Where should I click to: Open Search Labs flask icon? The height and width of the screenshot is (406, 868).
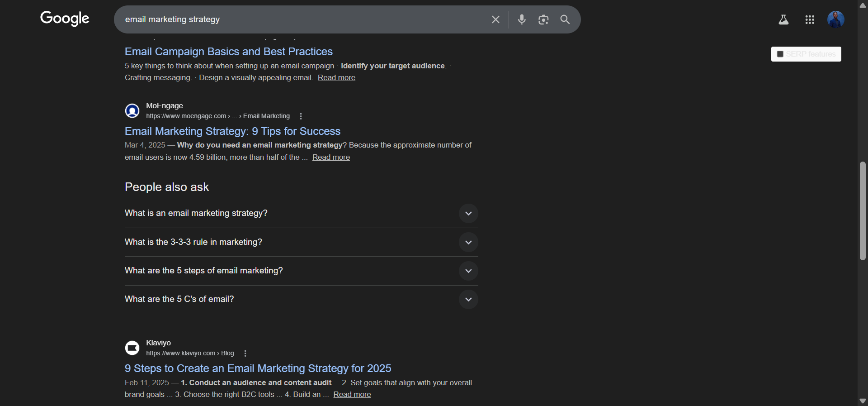click(783, 19)
